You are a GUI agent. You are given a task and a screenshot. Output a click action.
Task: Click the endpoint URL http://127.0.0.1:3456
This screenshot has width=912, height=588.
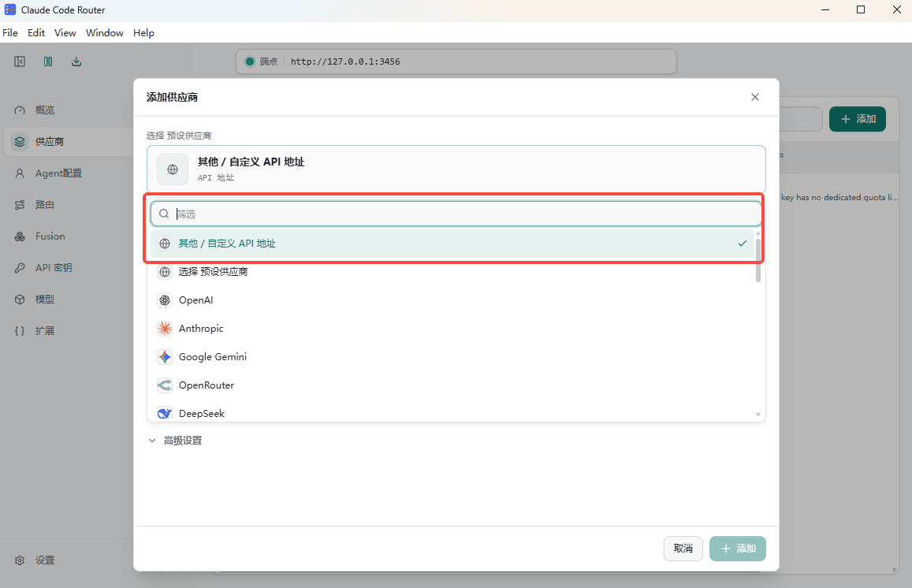tap(345, 61)
